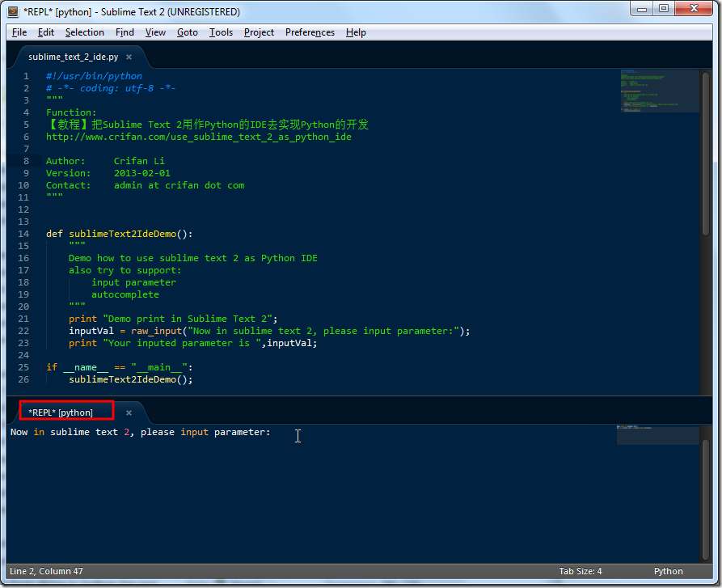The image size is (722, 588).
Task: Open the Project menu
Action: coord(258,32)
